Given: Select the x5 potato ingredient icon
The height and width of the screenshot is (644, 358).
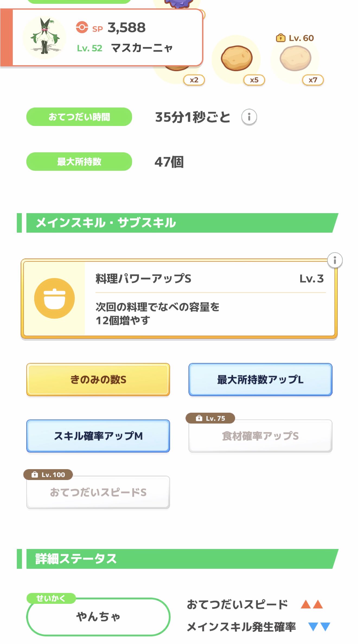Looking at the screenshot, I should [237, 59].
